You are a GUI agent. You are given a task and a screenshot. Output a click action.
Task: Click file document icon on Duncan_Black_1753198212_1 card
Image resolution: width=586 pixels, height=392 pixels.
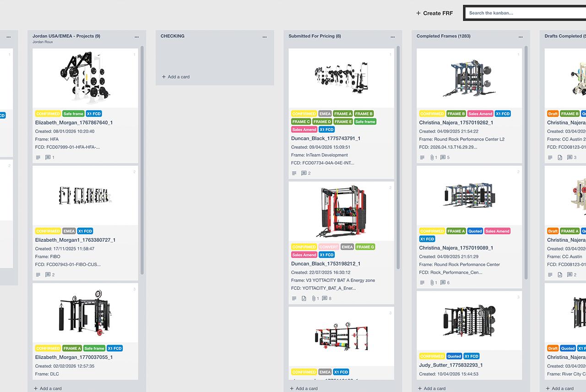pyautogui.click(x=304, y=299)
